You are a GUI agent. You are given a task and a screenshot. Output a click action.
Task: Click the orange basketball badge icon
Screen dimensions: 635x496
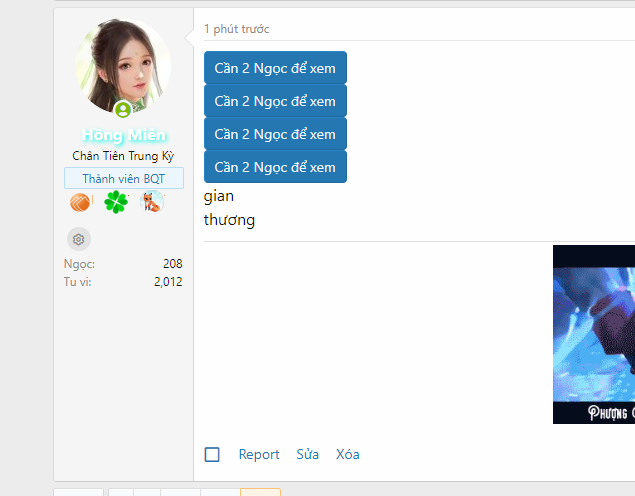[x=80, y=202]
